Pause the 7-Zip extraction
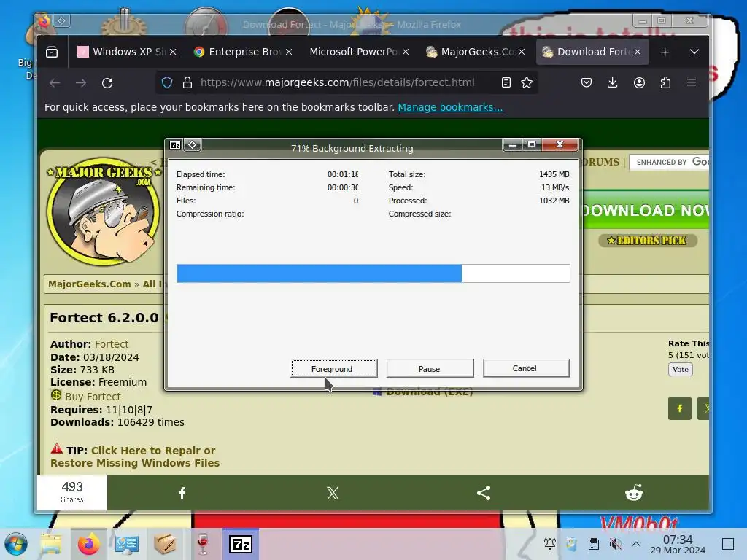747x560 pixels. coord(430,368)
